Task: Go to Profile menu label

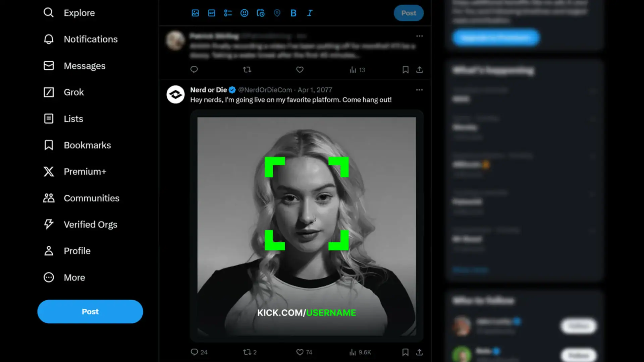Action: pos(77,251)
